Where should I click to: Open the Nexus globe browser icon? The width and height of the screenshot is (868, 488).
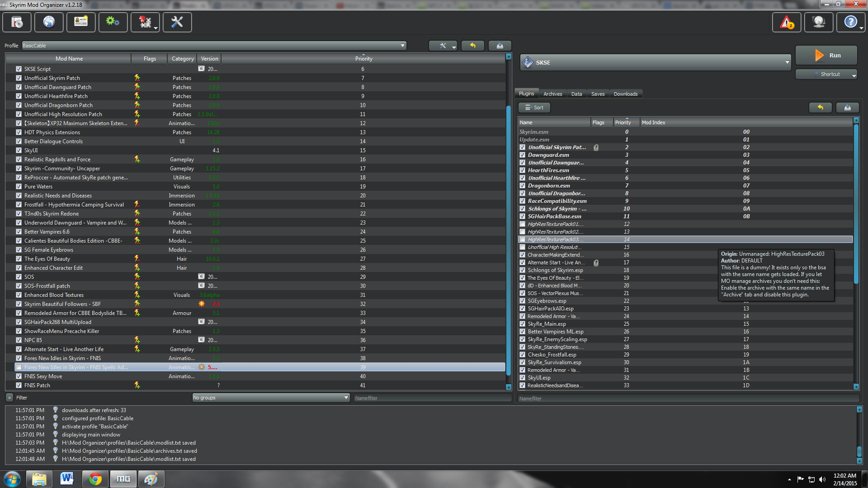49,22
